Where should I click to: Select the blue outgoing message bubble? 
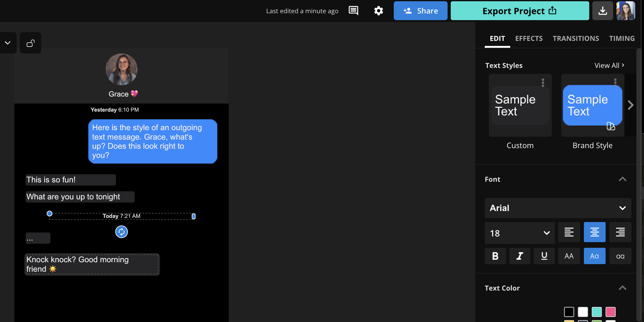(153, 142)
